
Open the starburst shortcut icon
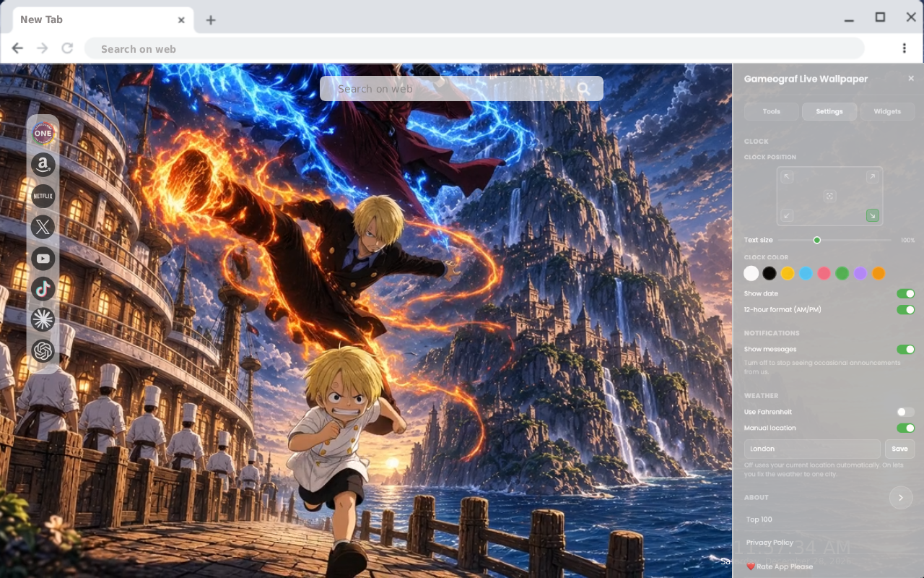43,319
